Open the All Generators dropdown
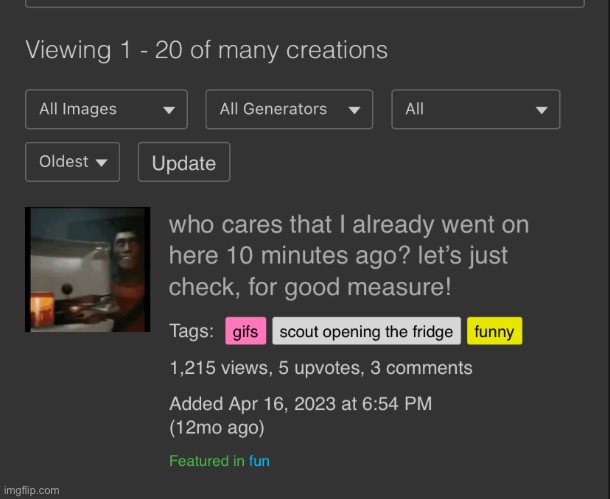Screen dimensions: 610x499 point(289,109)
